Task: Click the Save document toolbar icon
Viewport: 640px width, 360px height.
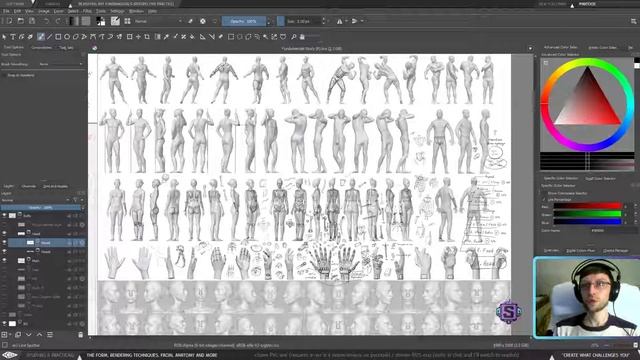Action: (x=32, y=21)
